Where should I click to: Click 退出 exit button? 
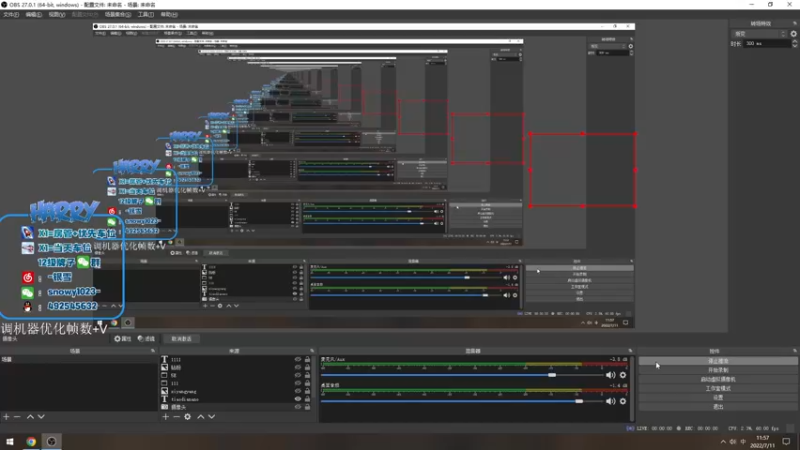[718, 407]
